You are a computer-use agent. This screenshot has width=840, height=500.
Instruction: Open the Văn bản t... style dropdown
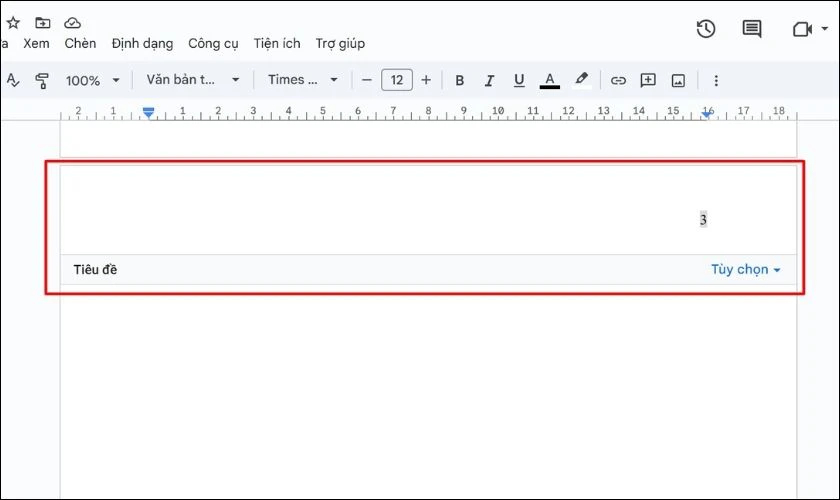(193, 80)
